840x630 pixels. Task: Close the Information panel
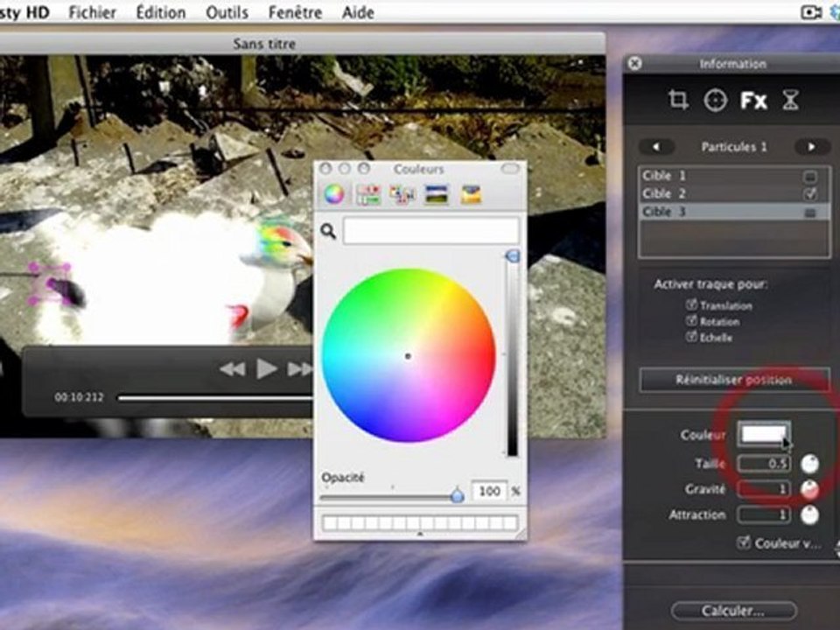634,64
